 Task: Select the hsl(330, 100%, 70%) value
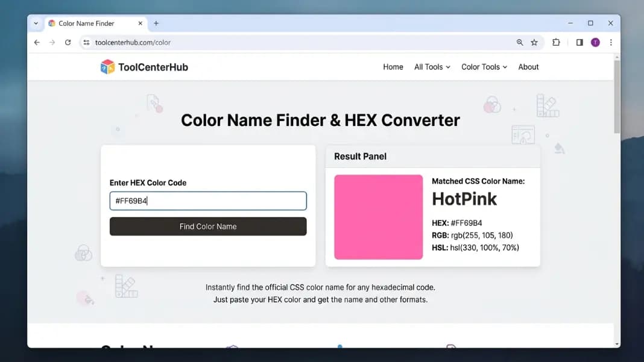click(485, 248)
